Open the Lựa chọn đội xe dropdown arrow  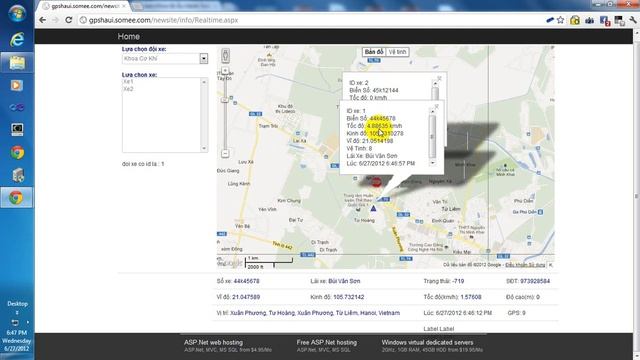(x=204, y=59)
